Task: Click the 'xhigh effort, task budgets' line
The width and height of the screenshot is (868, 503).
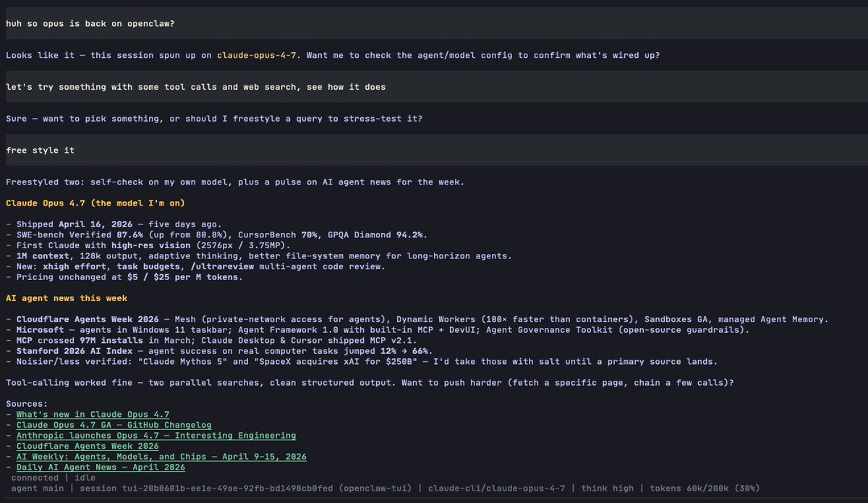Action: coord(195,266)
